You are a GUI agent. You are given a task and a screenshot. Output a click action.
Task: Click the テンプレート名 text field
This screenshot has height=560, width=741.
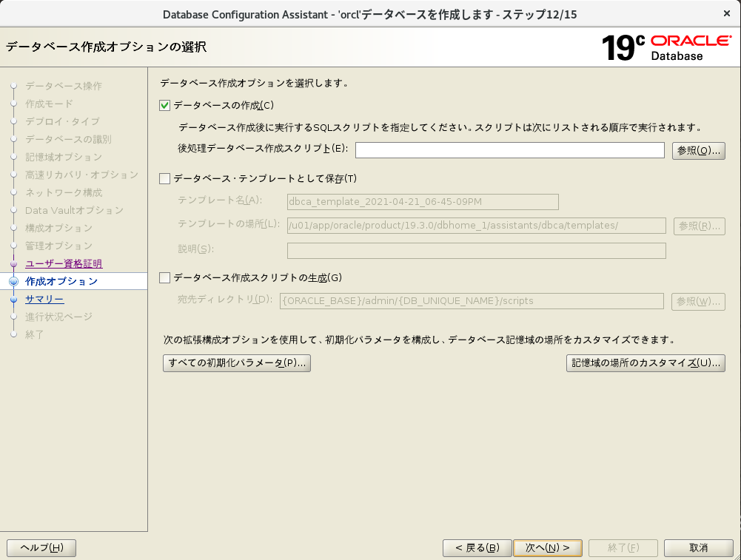point(422,202)
